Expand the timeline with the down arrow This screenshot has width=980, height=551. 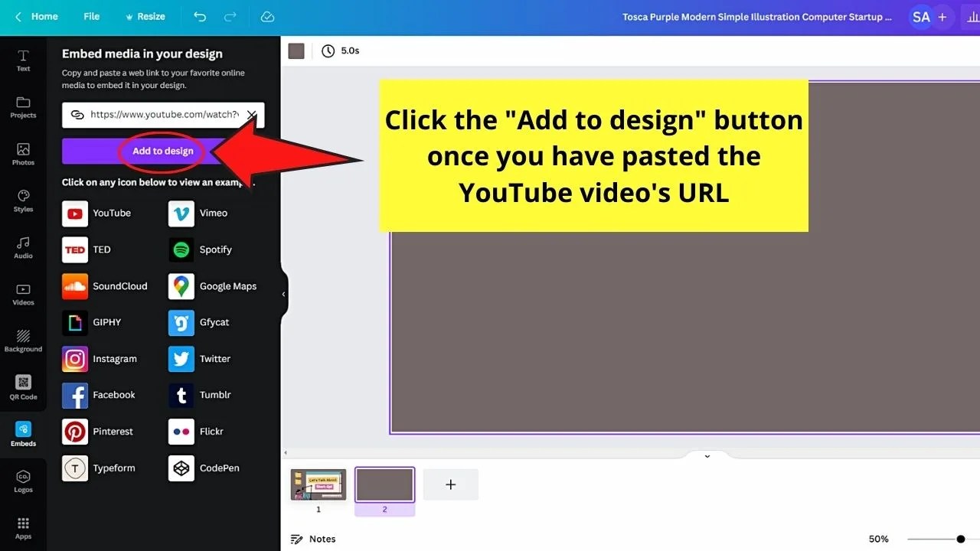pyautogui.click(x=706, y=456)
